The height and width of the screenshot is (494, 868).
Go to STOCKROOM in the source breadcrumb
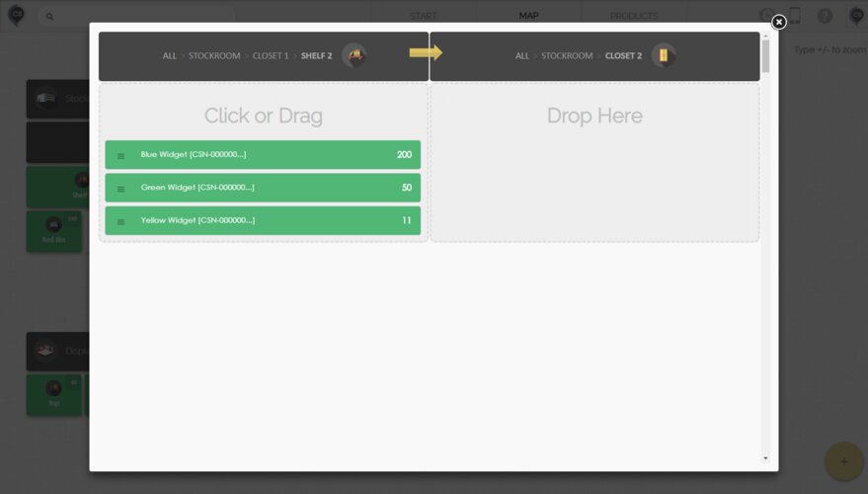[x=214, y=56]
